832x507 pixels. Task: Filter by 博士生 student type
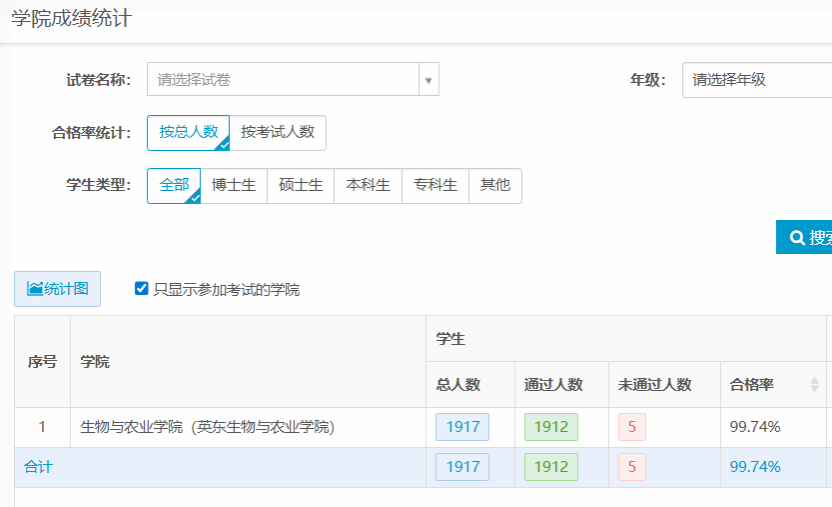point(234,185)
